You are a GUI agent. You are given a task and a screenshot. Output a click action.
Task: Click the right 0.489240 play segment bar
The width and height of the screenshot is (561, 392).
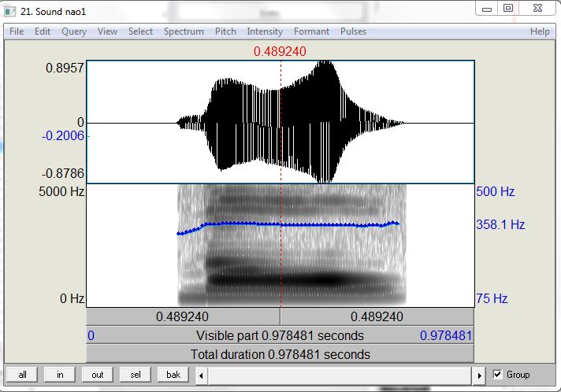pyautogui.click(x=377, y=316)
